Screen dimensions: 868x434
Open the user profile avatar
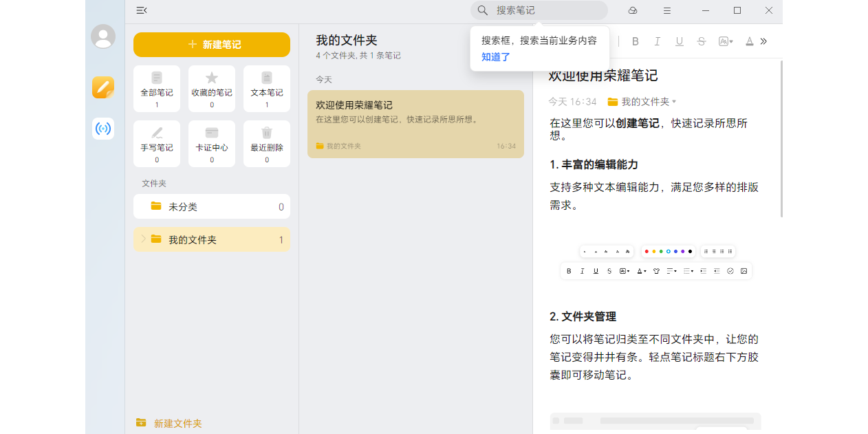[103, 36]
